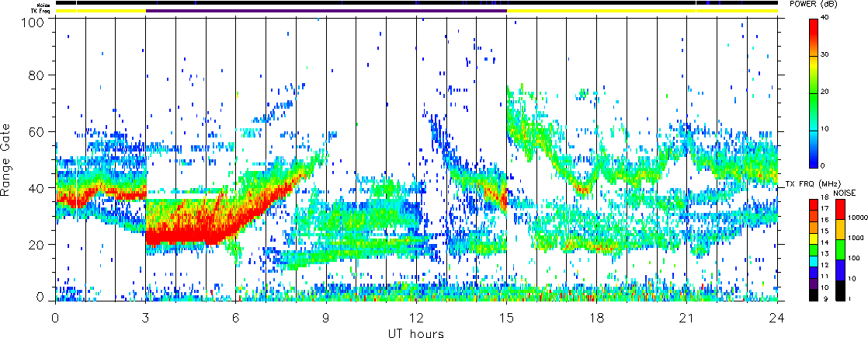Viewport: 868px width, 338px height.
Task: Click the "NOISE" legend title
Action: click(845, 191)
